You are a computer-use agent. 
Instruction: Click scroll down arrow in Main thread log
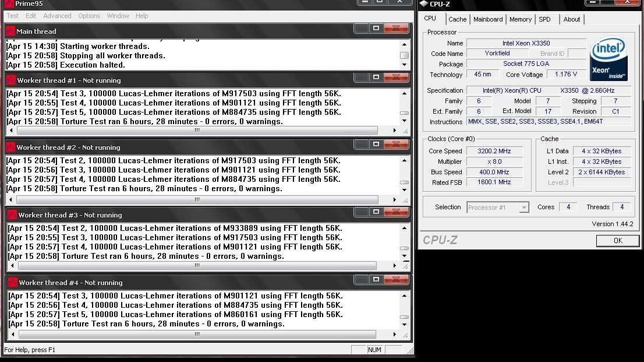[x=405, y=65]
